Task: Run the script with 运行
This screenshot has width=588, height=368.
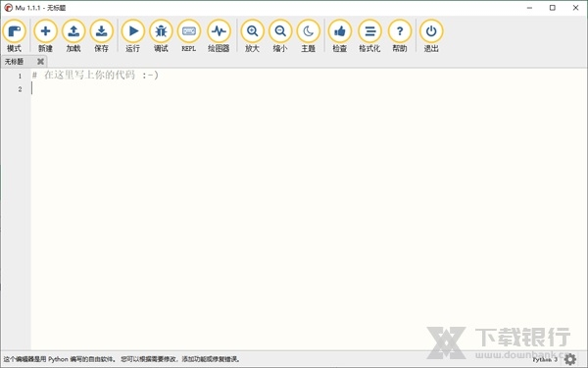Action: 132,35
